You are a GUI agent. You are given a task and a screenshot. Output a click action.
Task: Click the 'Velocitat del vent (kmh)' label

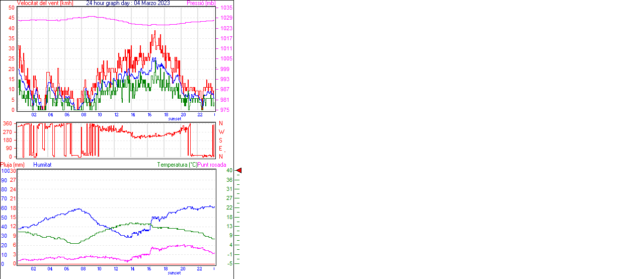[x=45, y=3]
